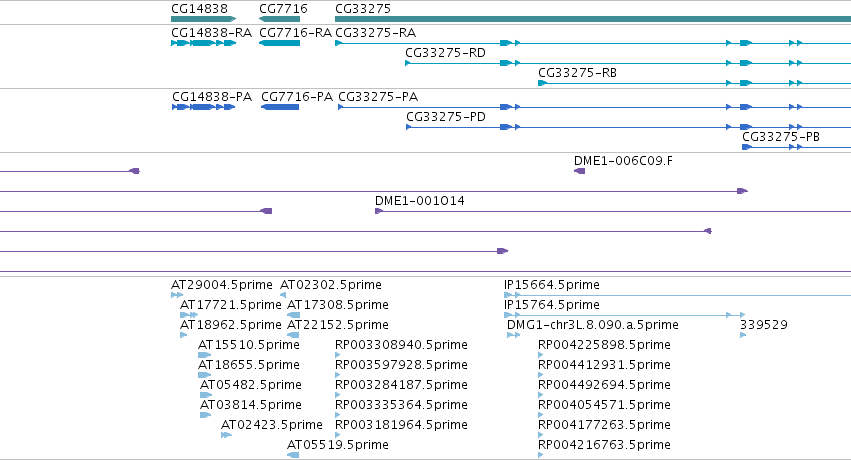851x460 pixels.
Task: Select protein CG14838-PA label
Action: coord(212,97)
